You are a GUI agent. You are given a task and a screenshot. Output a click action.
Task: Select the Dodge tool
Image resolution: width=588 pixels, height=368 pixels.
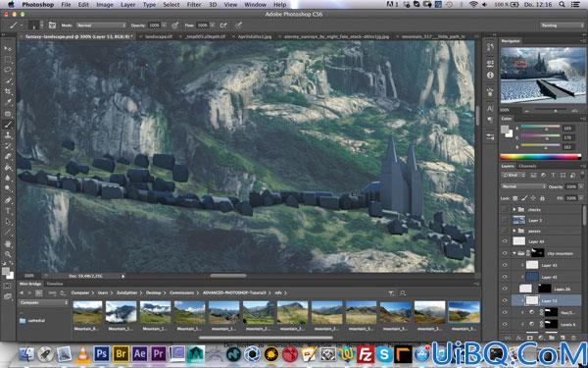click(x=8, y=188)
